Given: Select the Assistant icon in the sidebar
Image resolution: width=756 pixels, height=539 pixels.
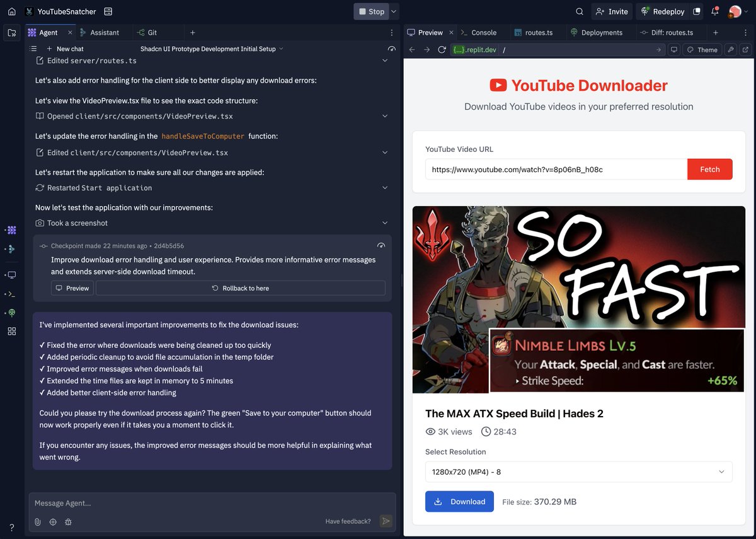Looking at the screenshot, I should point(11,249).
